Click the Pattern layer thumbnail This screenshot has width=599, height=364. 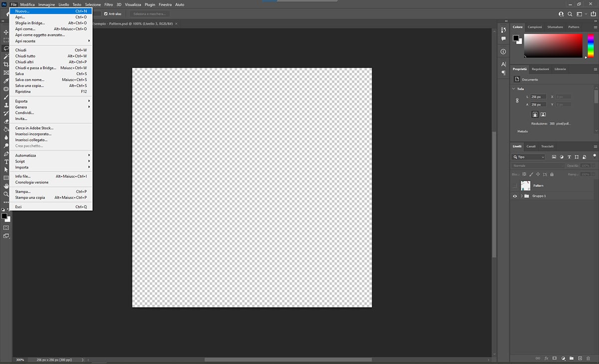526,185
